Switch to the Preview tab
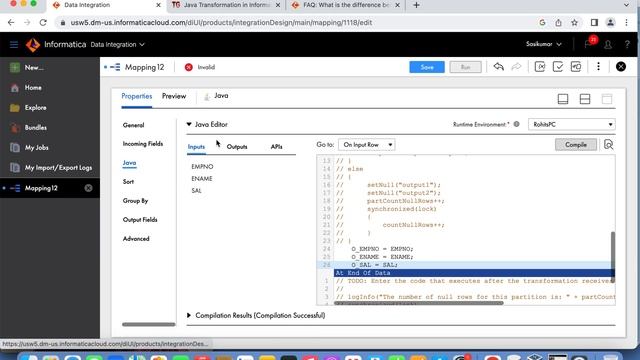 174,96
